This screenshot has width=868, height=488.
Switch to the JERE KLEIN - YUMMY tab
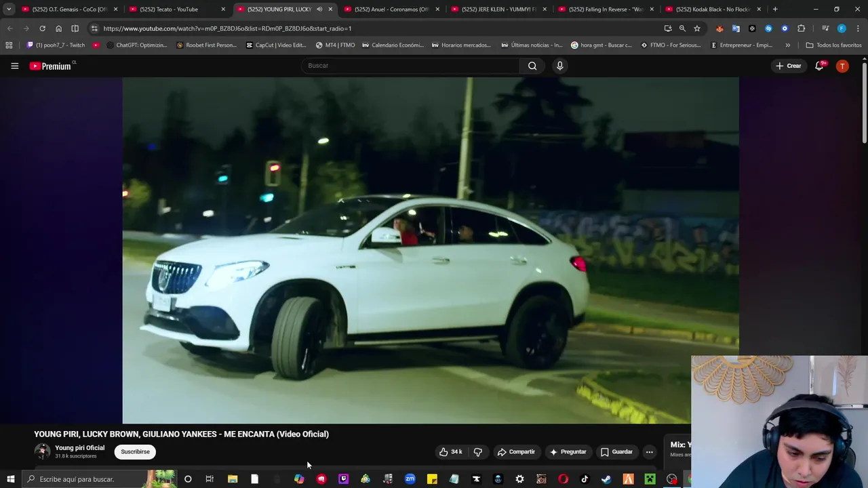click(498, 9)
